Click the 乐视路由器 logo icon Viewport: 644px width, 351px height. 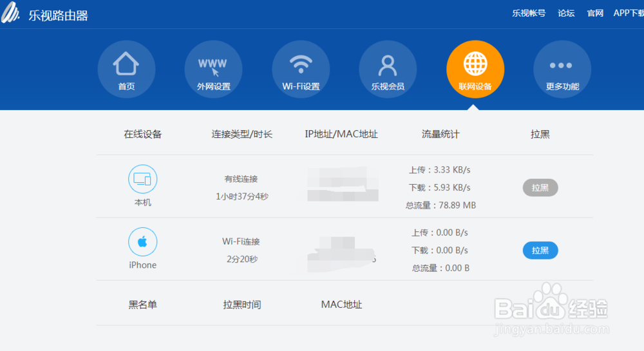tap(10, 13)
